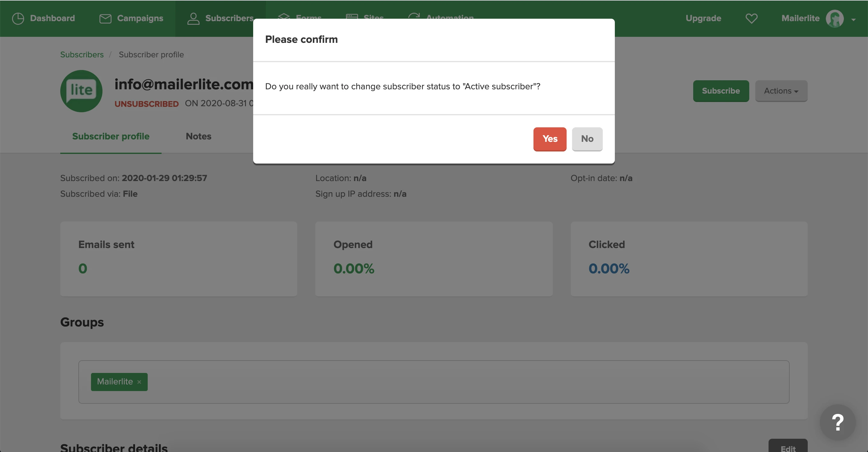
Task: Open the Campaigns menu item
Action: click(140, 18)
